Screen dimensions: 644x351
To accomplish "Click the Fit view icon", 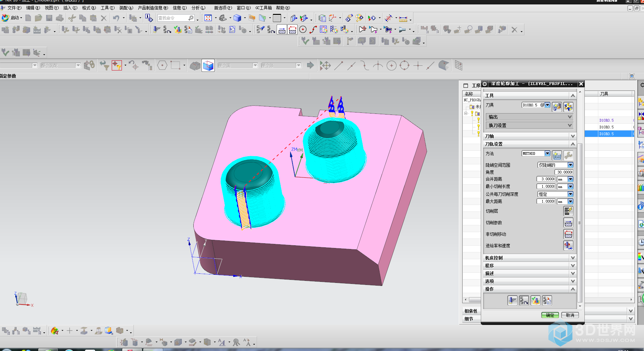I will pyautogui.click(x=208, y=18).
